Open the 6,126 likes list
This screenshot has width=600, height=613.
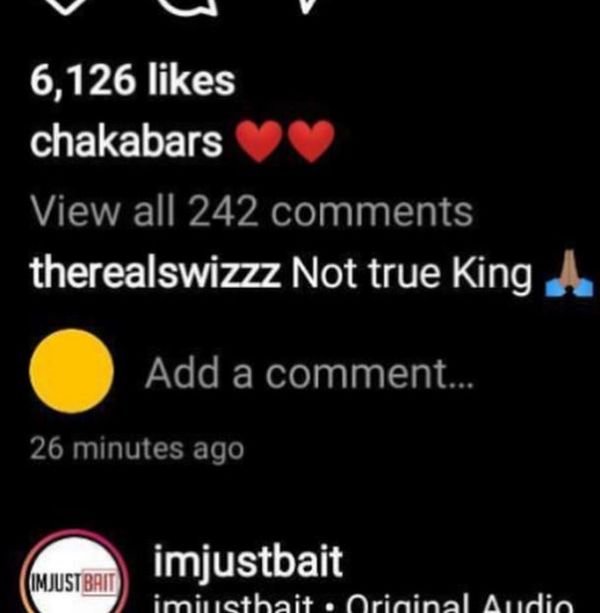pos(133,81)
